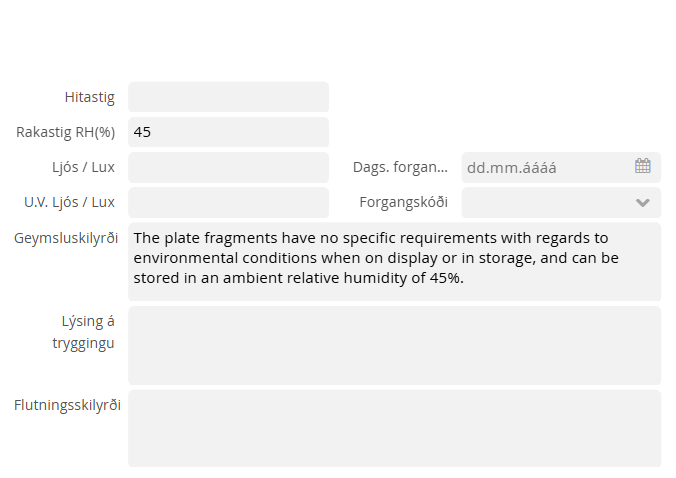
Task: Click the Geymsluskilyrði label
Action: pyautogui.click(x=67, y=238)
